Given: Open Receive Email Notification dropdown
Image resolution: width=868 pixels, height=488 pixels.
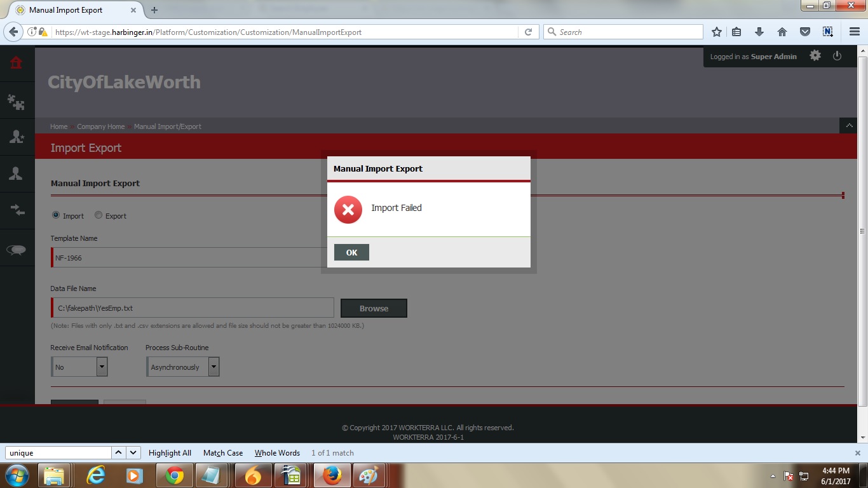Looking at the screenshot, I should [x=79, y=367].
